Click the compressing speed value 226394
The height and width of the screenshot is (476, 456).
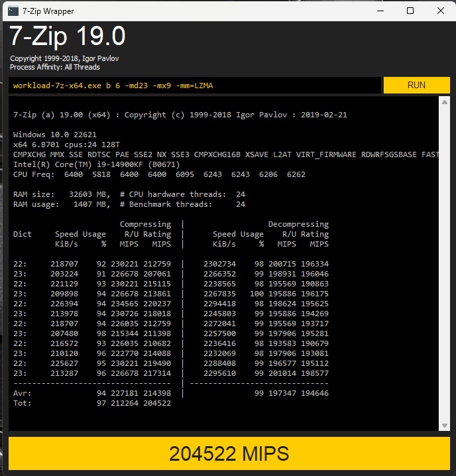(x=64, y=304)
